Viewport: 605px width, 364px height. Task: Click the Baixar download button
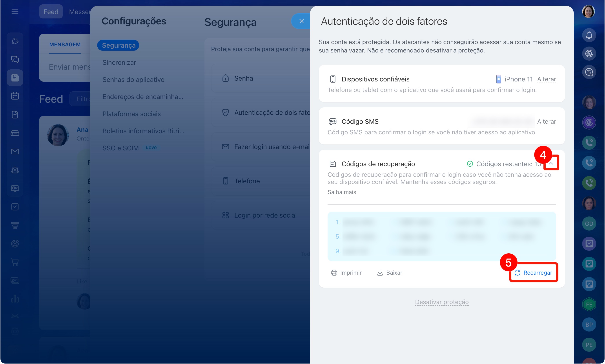pyautogui.click(x=389, y=272)
